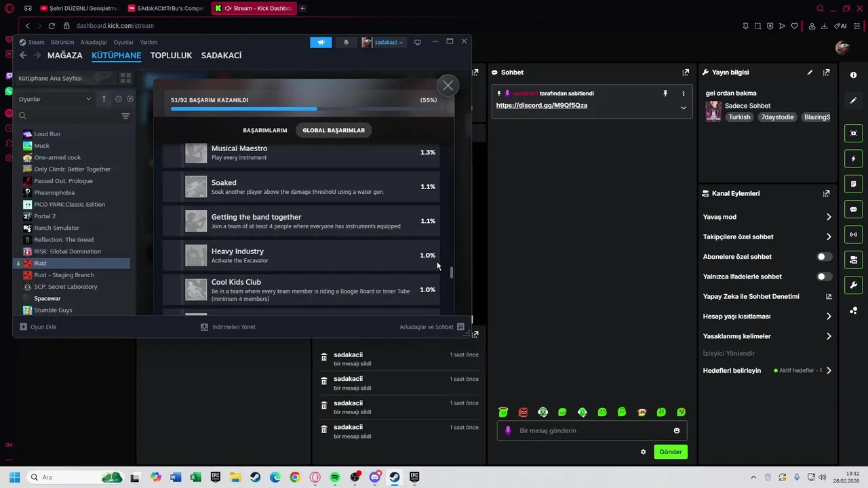Open Windows Start menu
Viewport: 868px width, 488px height.
coord(14,477)
